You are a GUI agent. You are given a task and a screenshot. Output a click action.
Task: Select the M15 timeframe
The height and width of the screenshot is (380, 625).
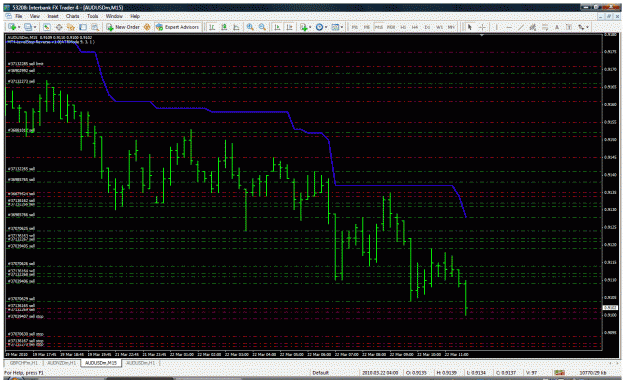379,27
